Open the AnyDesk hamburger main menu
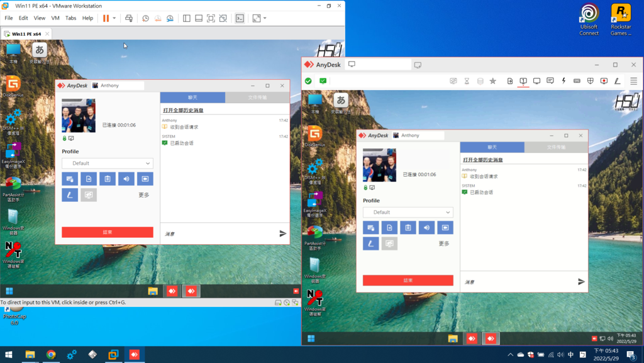The image size is (644, 363). [x=634, y=81]
